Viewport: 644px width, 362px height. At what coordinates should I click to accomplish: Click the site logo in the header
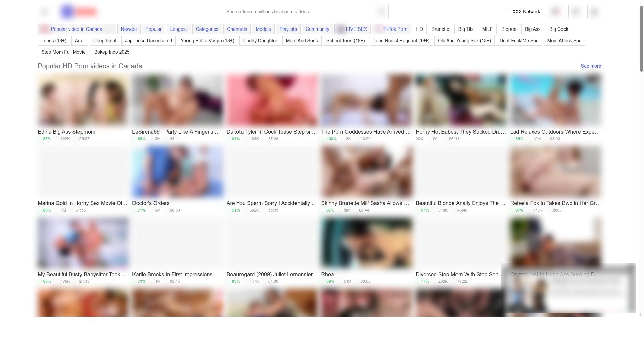[79, 12]
